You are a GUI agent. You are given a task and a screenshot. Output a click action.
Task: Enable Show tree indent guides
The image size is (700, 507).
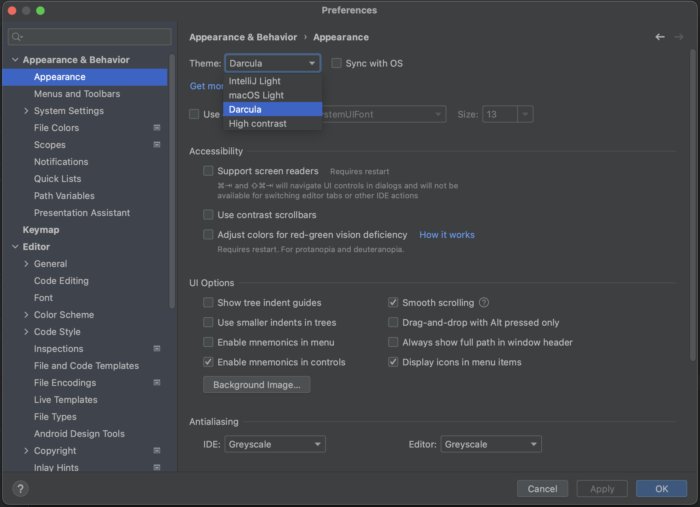pos(208,303)
